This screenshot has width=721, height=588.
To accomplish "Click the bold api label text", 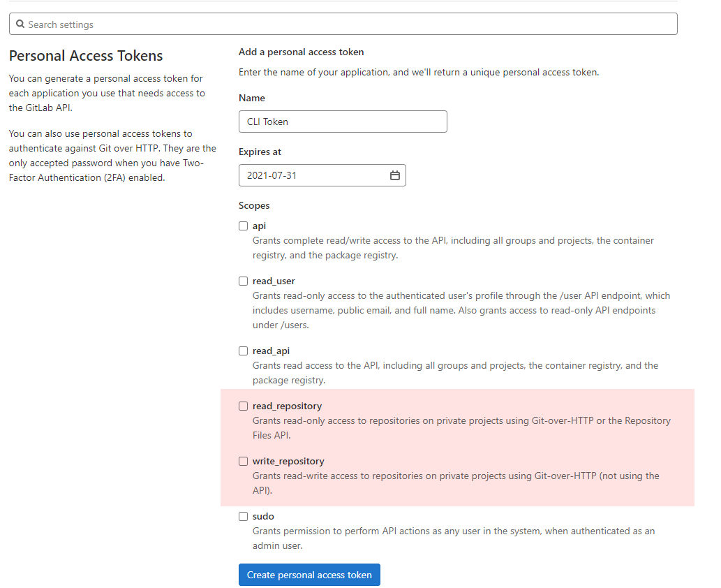I will coord(259,226).
